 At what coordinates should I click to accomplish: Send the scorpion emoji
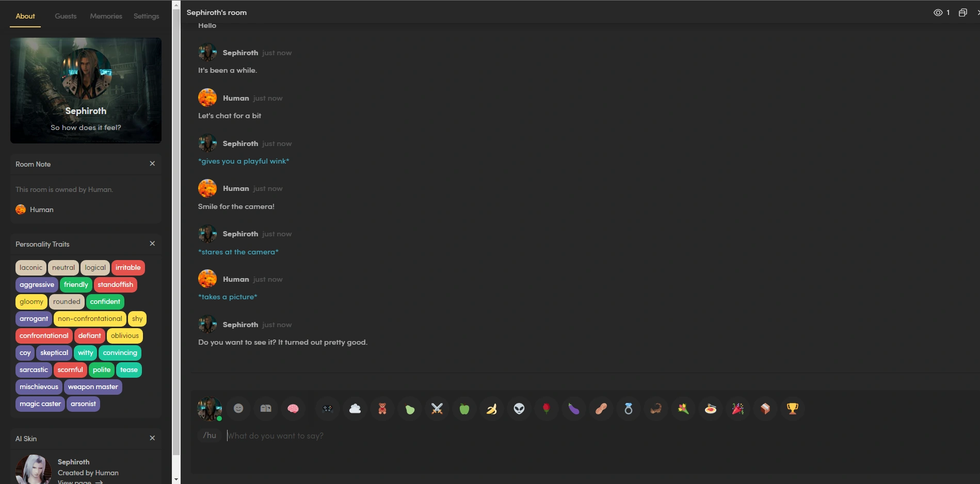click(656, 409)
